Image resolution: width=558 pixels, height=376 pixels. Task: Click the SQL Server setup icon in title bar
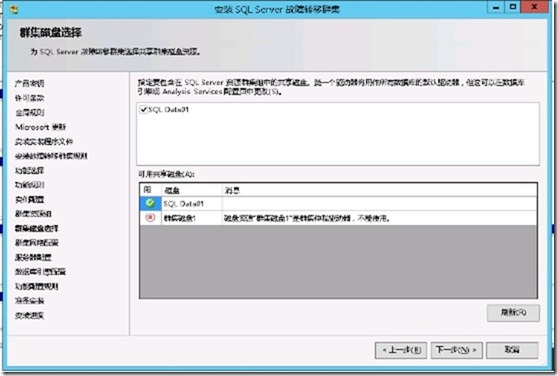click(14, 9)
